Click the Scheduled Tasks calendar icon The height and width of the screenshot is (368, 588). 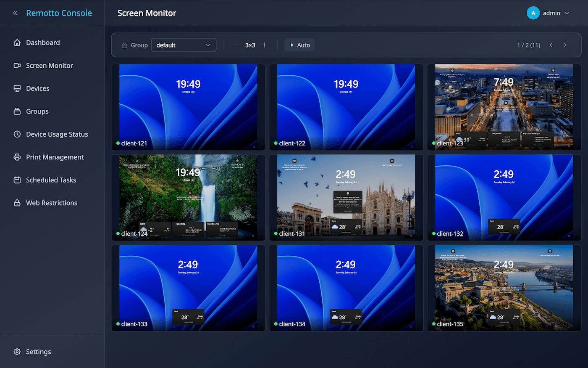pyautogui.click(x=17, y=180)
